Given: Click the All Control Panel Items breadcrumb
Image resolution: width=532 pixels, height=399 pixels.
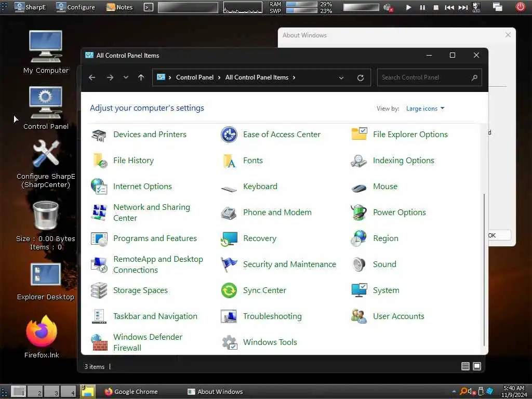Looking at the screenshot, I should pyautogui.click(x=257, y=77).
